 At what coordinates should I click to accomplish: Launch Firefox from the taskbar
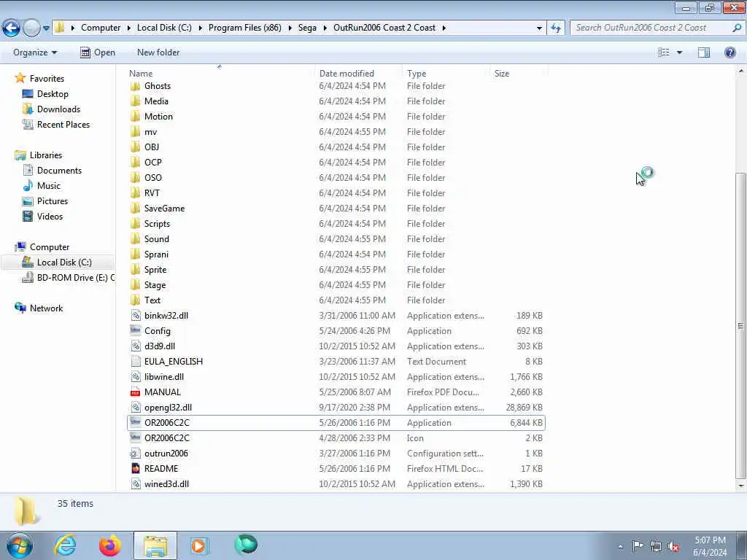pos(110,545)
